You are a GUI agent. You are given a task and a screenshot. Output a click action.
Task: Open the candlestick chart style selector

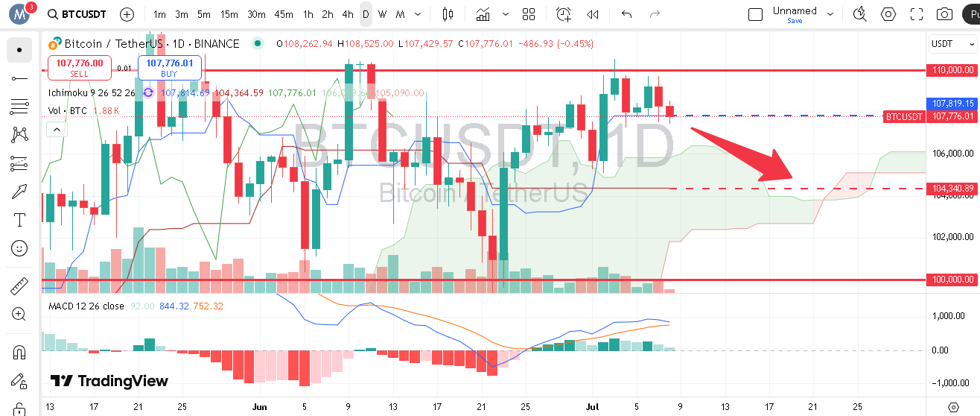[448, 14]
